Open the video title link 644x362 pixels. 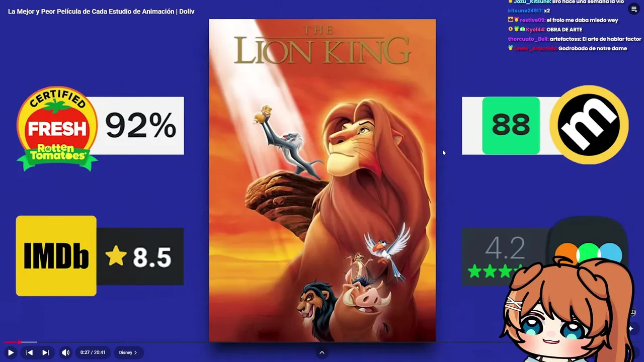coord(101,11)
